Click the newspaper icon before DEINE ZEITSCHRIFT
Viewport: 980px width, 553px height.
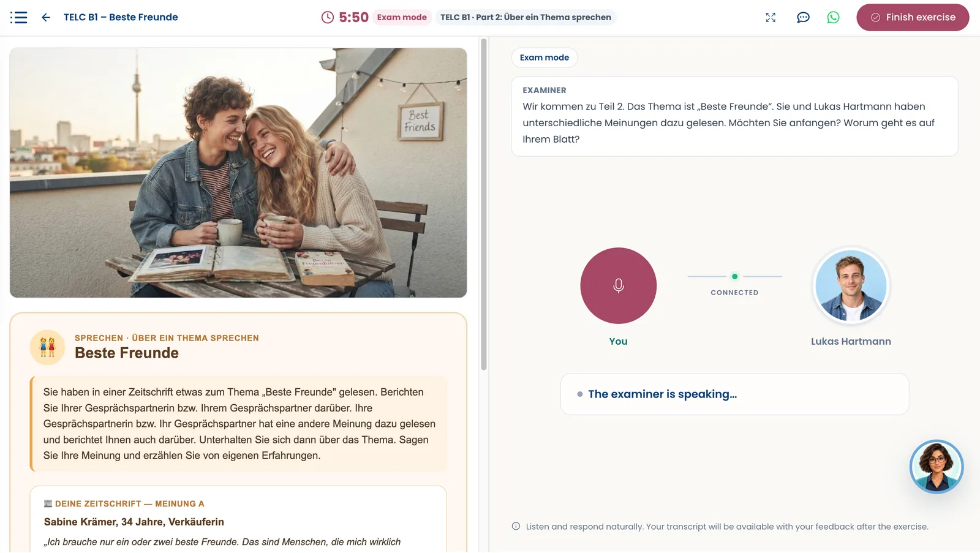coord(48,503)
